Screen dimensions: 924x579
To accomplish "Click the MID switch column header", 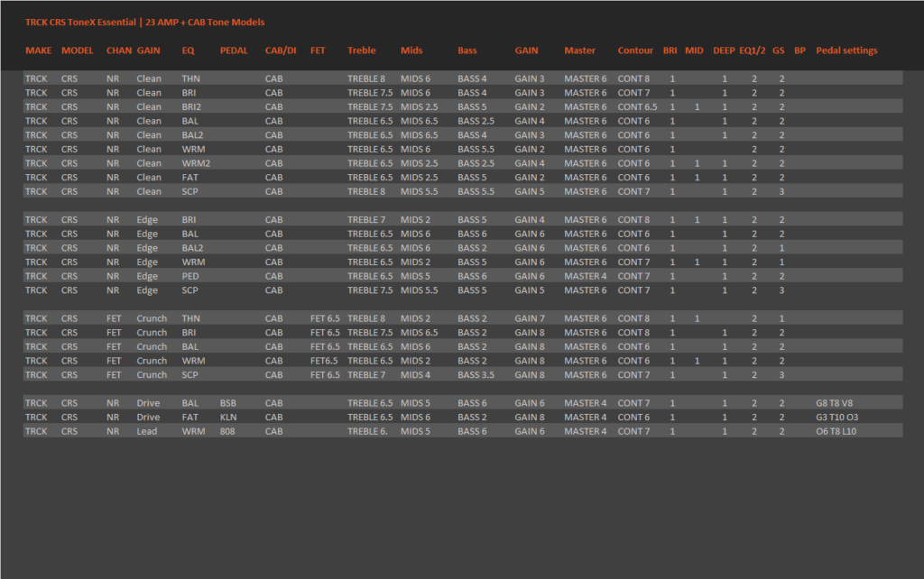I will [694, 51].
